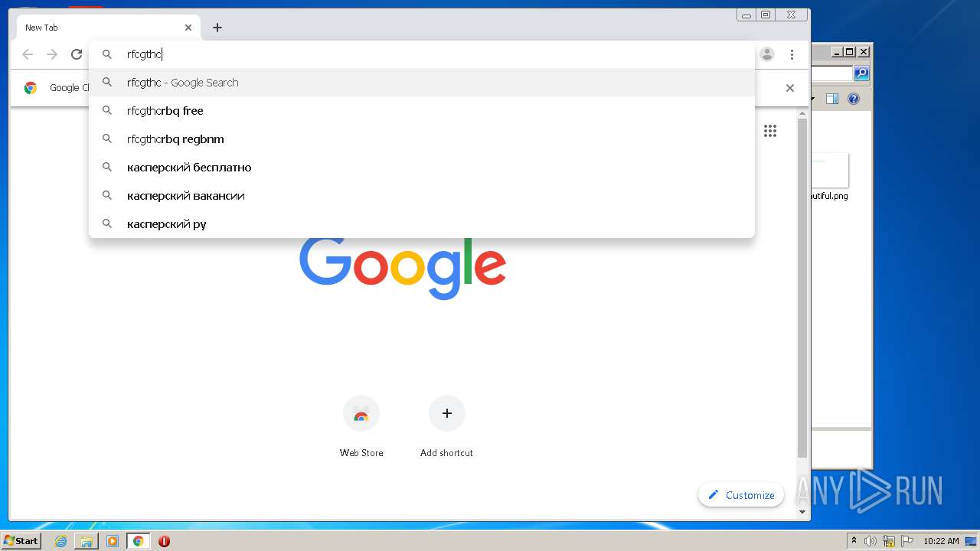Launch Internet Explorer from the taskbar
Screen dimensions: 980x551
pos(60,541)
